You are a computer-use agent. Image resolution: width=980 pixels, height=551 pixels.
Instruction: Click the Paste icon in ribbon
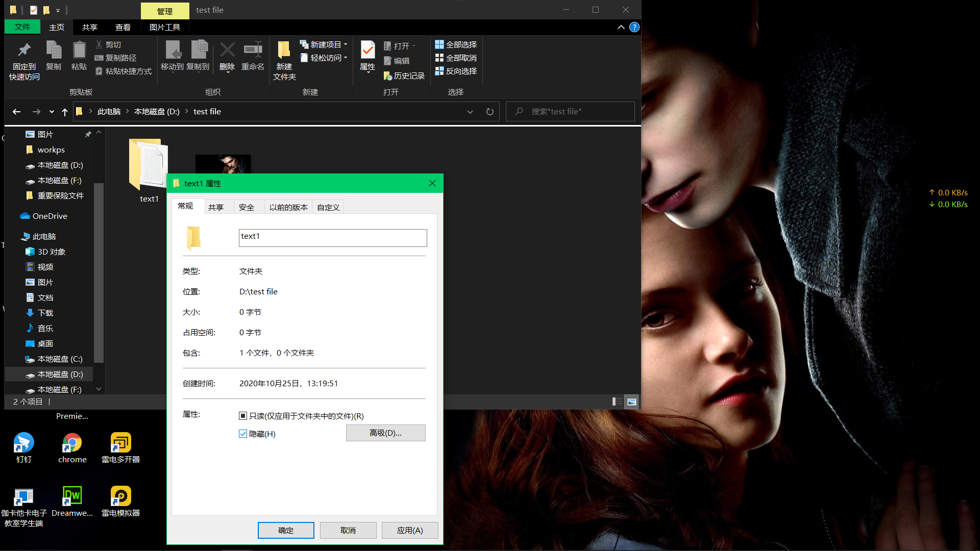[x=79, y=51]
